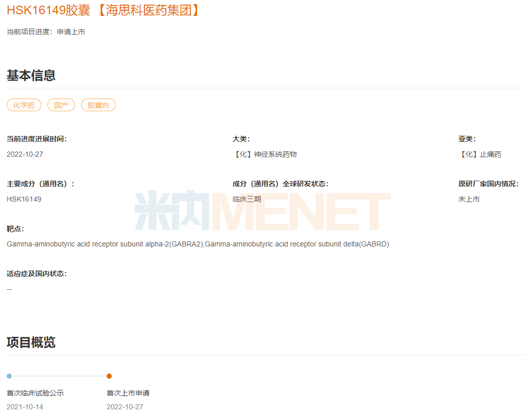The height and width of the screenshot is (420, 526).
Task: Click the date 2022-10-27 under 当前进度进展时间
Action: pyautogui.click(x=25, y=154)
